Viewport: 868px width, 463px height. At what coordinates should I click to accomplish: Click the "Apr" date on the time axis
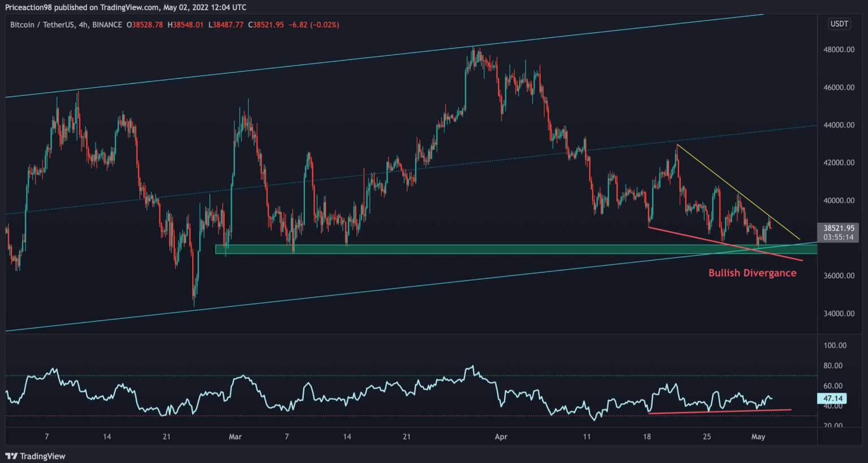click(x=501, y=436)
